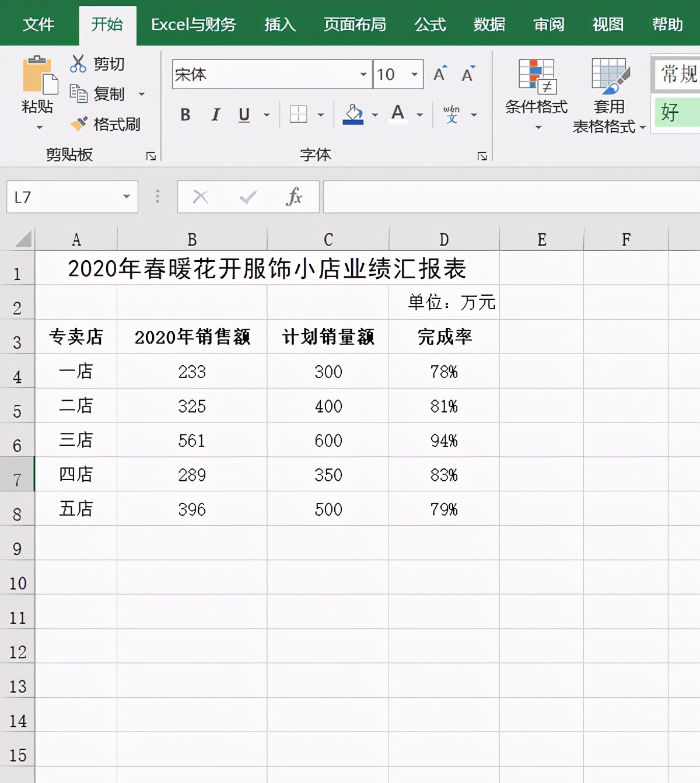Click the Copy (复制) icon
This screenshot has height=783, width=700.
(79, 93)
